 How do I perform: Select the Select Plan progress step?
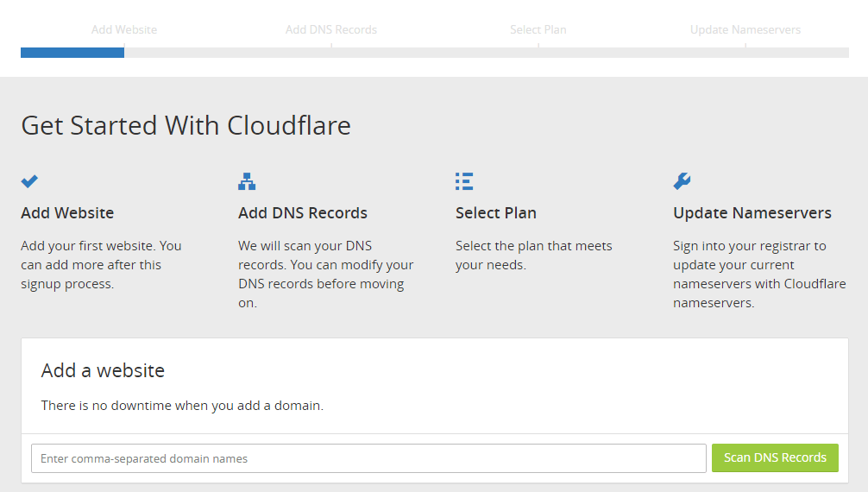pyautogui.click(x=538, y=29)
